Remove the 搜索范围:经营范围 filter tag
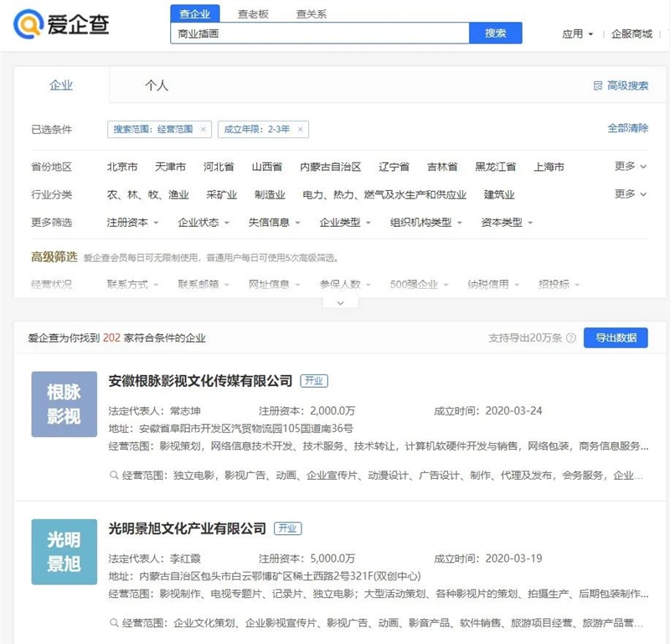Image resolution: width=670 pixels, height=644 pixels. click(x=204, y=129)
